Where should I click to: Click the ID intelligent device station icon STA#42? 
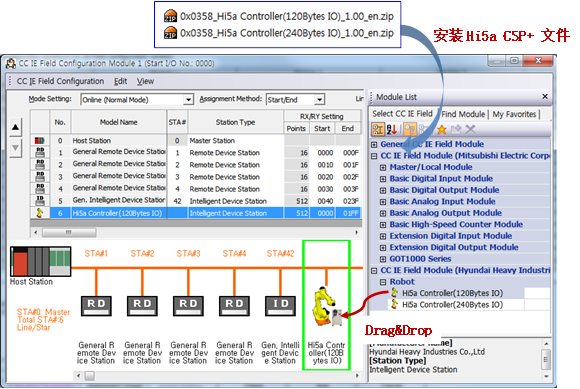(x=280, y=306)
